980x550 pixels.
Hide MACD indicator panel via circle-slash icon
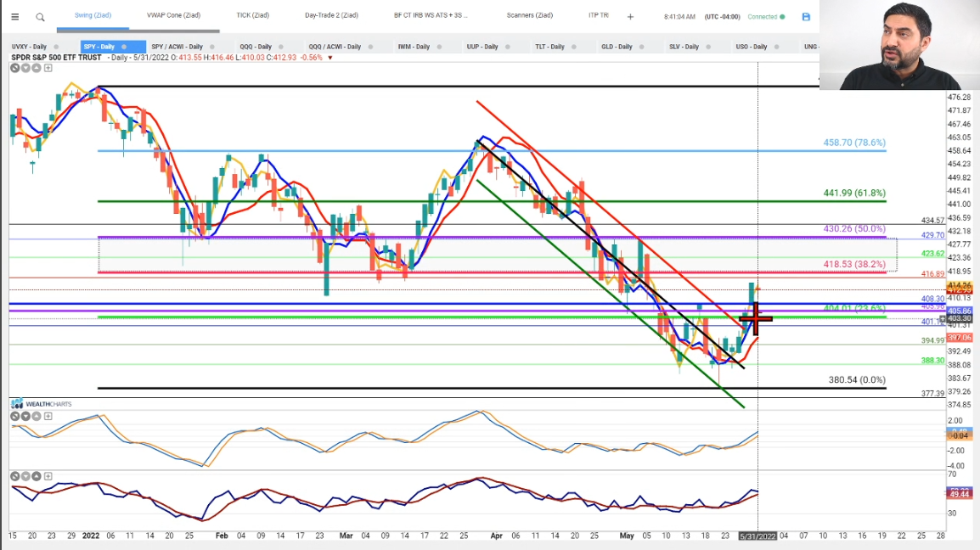[15, 416]
